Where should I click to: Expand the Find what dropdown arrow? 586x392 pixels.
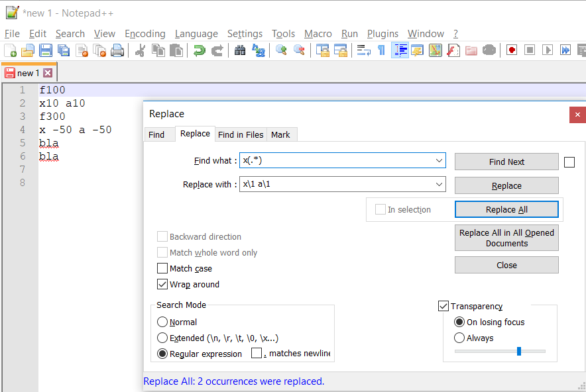pos(439,161)
